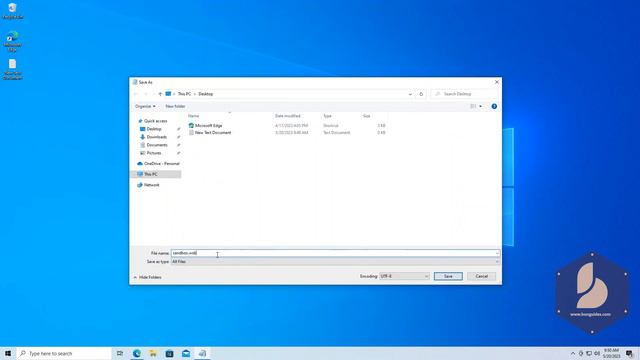Click the Forward navigation arrow

pyautogui.click(x=145, y=94)
